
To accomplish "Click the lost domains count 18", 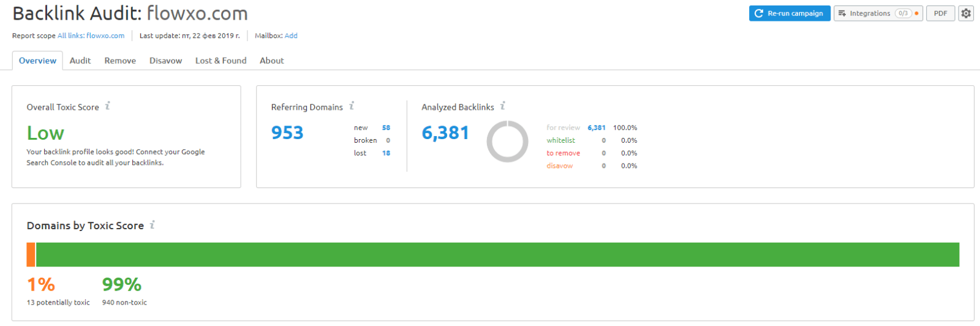I will click(386, 153).
